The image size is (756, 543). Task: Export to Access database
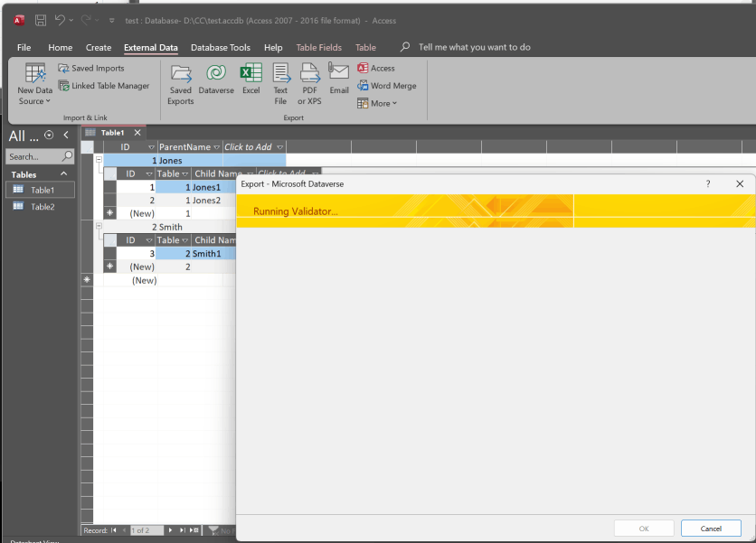point(376,69)
